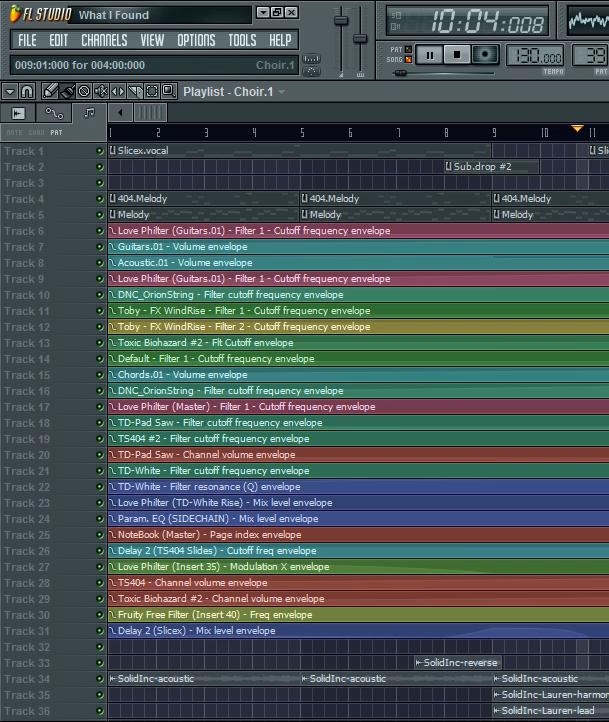
Task: Pause the song playback
Action: pos(429,55)
